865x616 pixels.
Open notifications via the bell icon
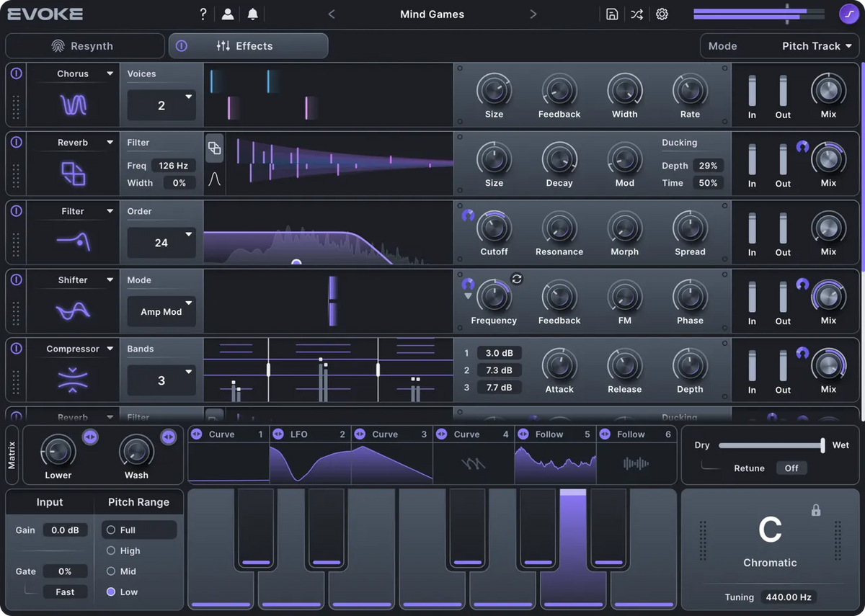click(253, 14)
